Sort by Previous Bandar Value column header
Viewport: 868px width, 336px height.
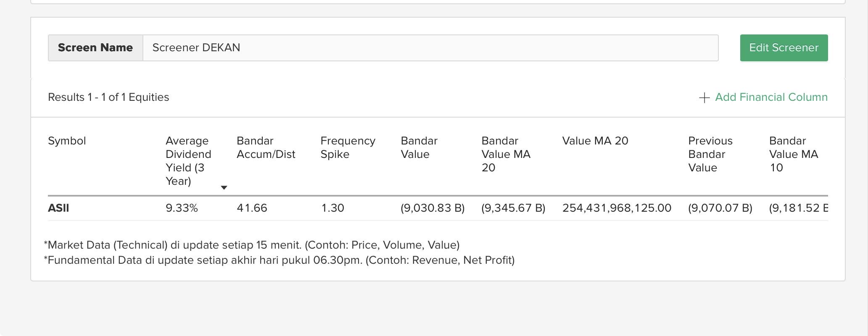(x=710, y=154)
